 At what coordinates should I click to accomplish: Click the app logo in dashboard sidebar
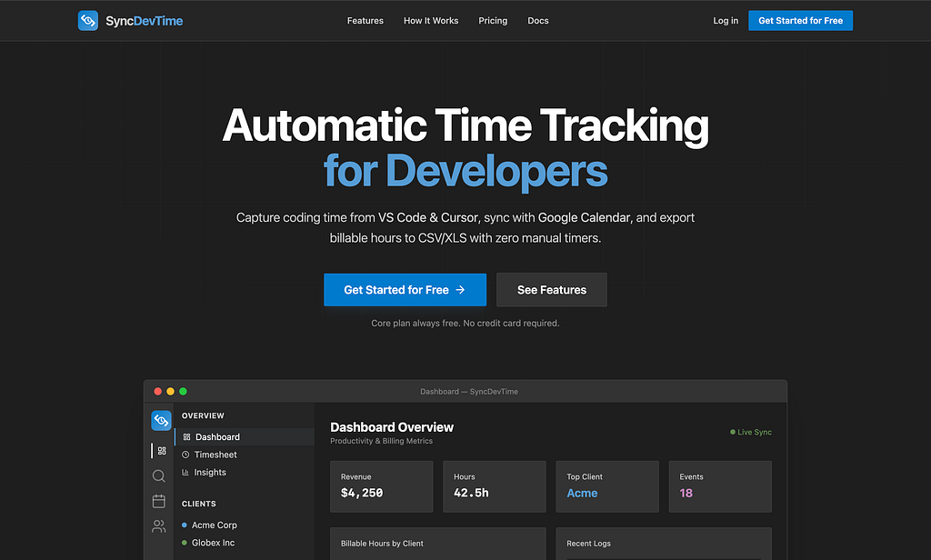161,420
